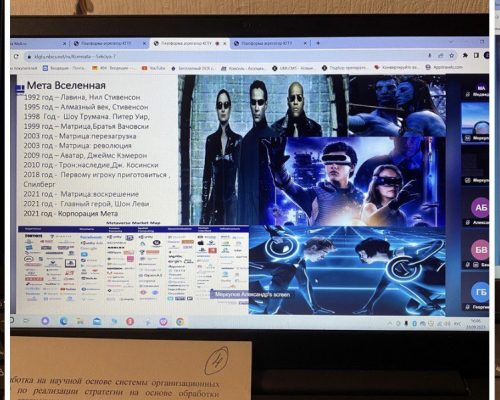Open the browser side panel icon
The width and height of the screenshot is (500, 400).
pyautogui.click(x=476, y=56)
